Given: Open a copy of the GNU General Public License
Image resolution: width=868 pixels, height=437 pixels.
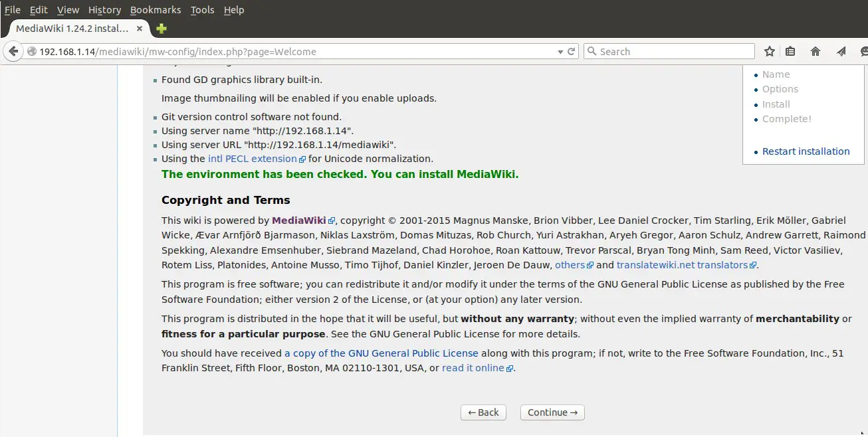Looking at the screenshot, I should point(381,353).
